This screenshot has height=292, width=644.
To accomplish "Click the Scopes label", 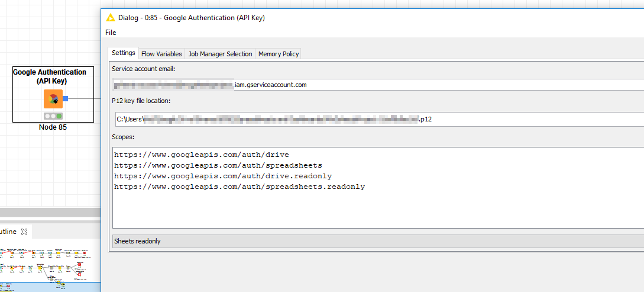I will pos(123,137).
